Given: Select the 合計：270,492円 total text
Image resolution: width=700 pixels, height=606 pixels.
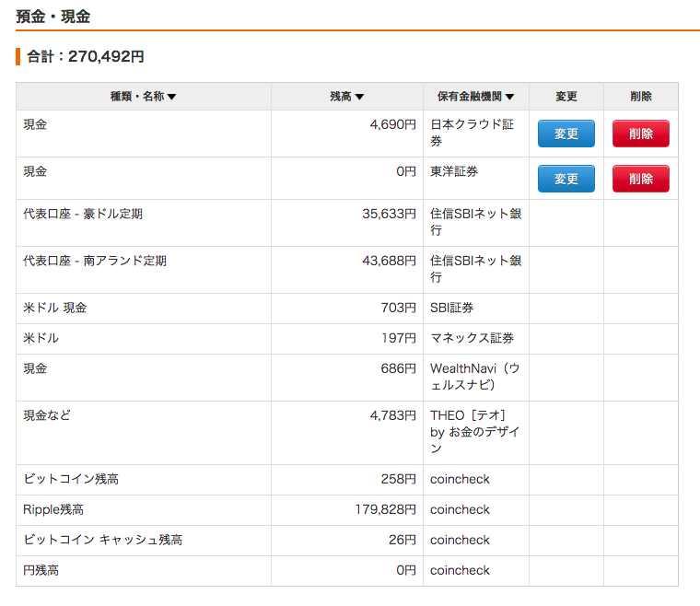Looking at the screenshot, I should tap(86, 57).
